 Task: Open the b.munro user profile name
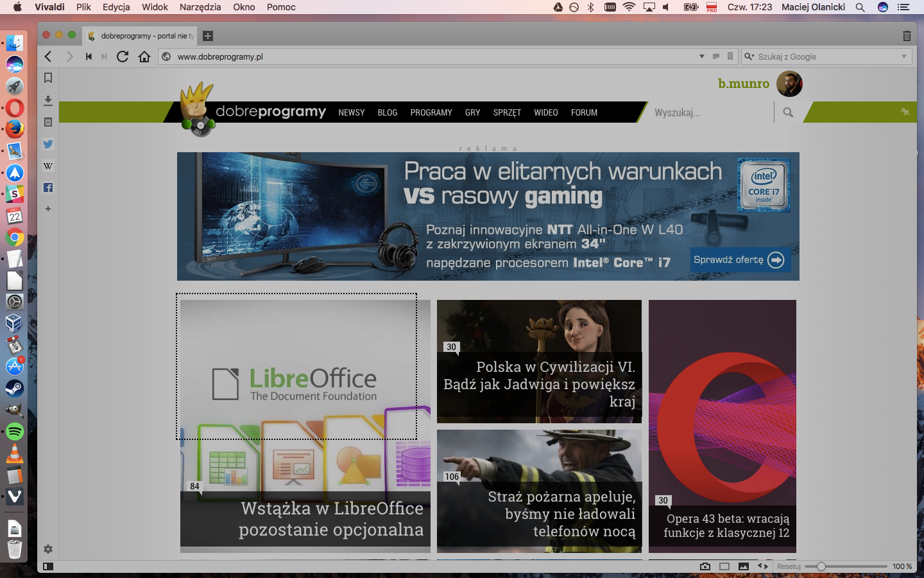(744, 83)
